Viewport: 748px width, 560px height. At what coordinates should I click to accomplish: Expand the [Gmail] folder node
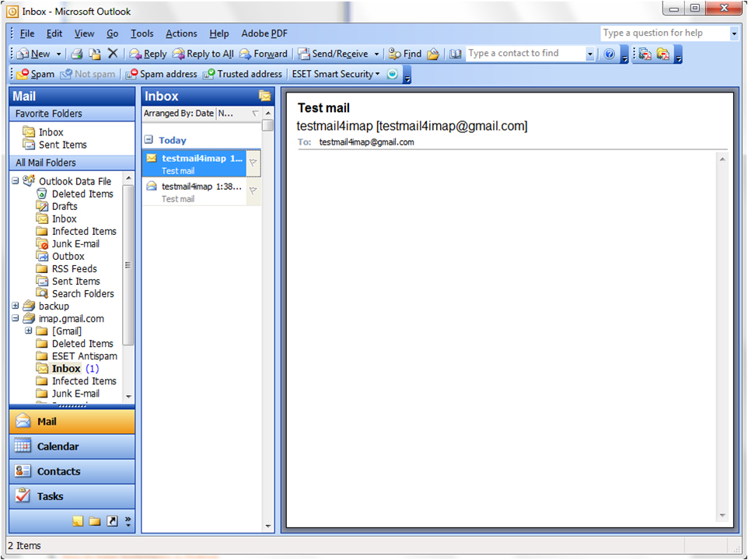(29, 331)
